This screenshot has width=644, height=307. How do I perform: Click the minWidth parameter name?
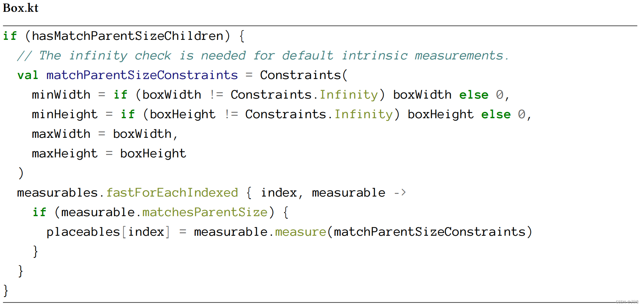point(61,95)
